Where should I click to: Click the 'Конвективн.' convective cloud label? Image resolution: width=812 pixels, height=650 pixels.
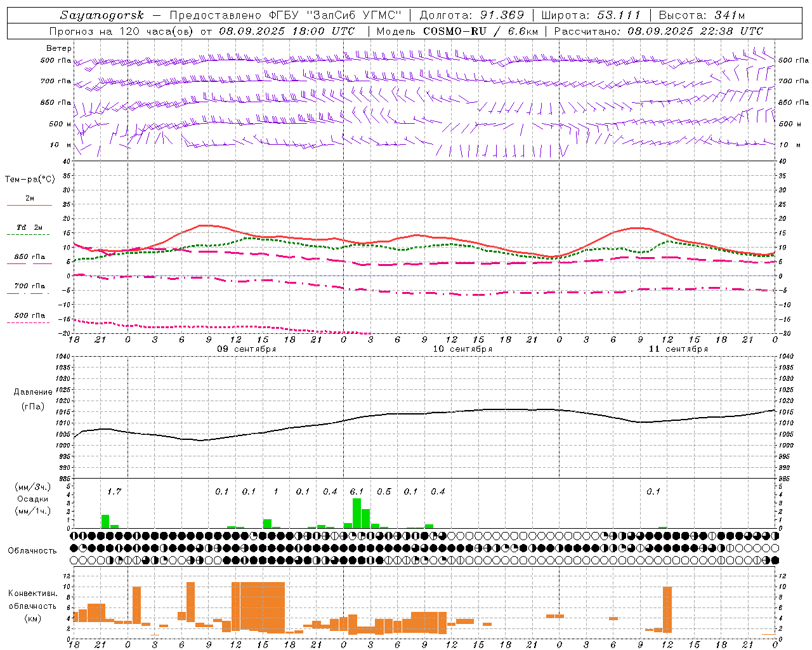coord(33,594)
